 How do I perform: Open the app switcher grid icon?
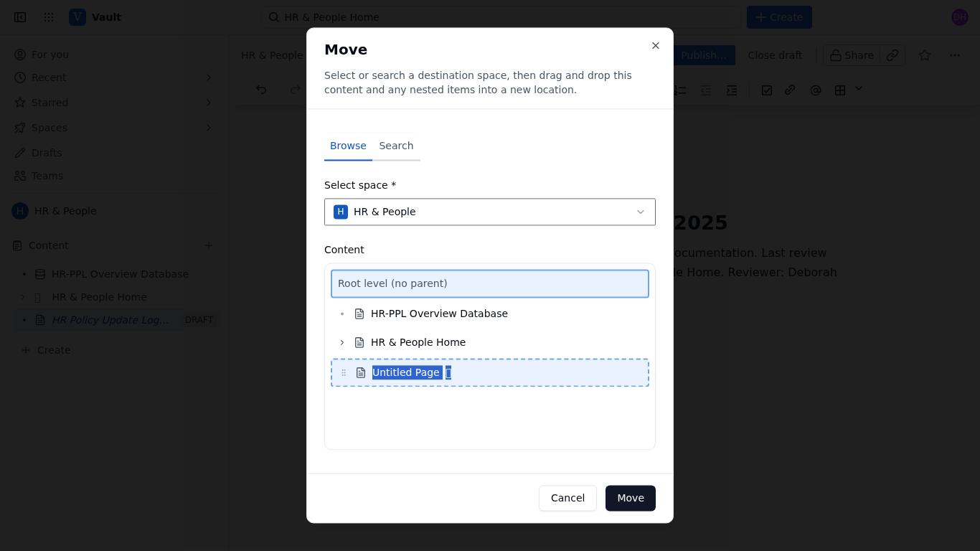click(x=49, y=17)
